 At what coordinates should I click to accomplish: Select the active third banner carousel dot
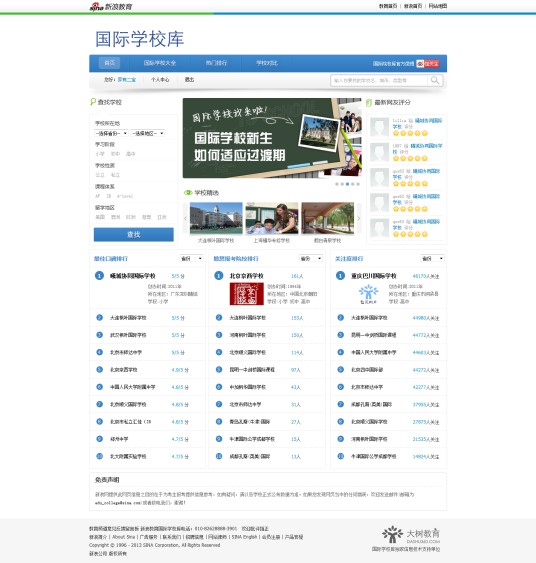[347, 184]
